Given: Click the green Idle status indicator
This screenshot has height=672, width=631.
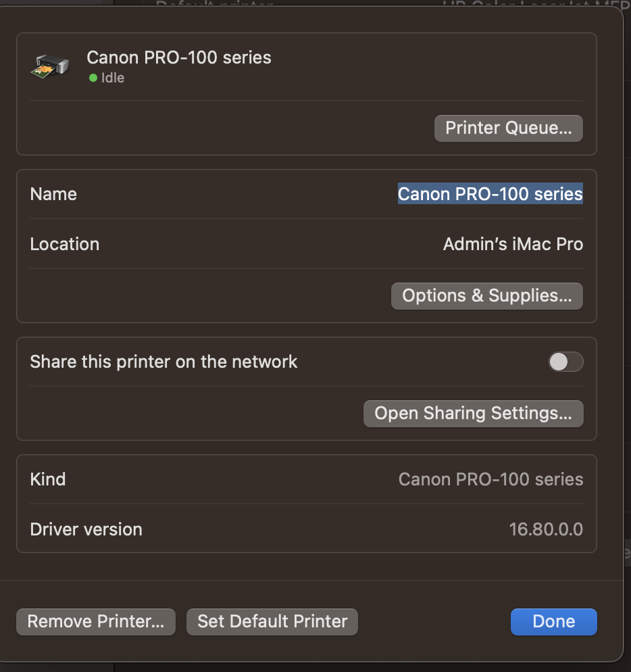Looking at the screenshot, I should (x=93, y=78).
